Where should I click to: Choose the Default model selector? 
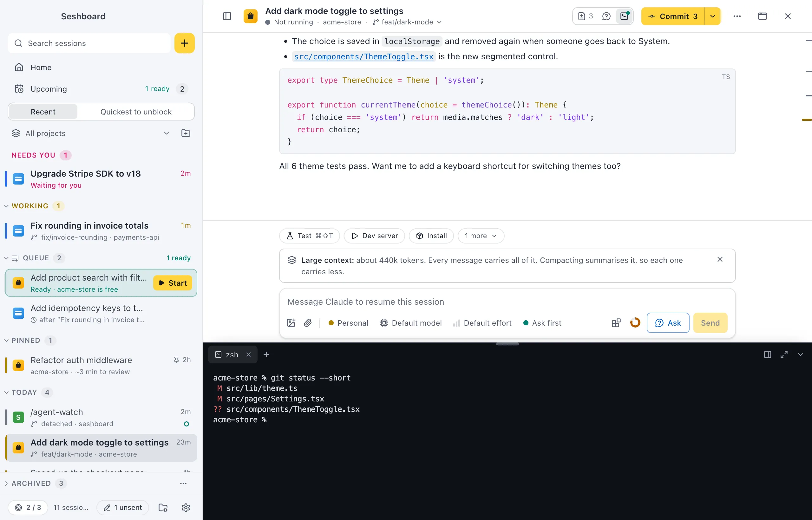click(x=411, y=323)
